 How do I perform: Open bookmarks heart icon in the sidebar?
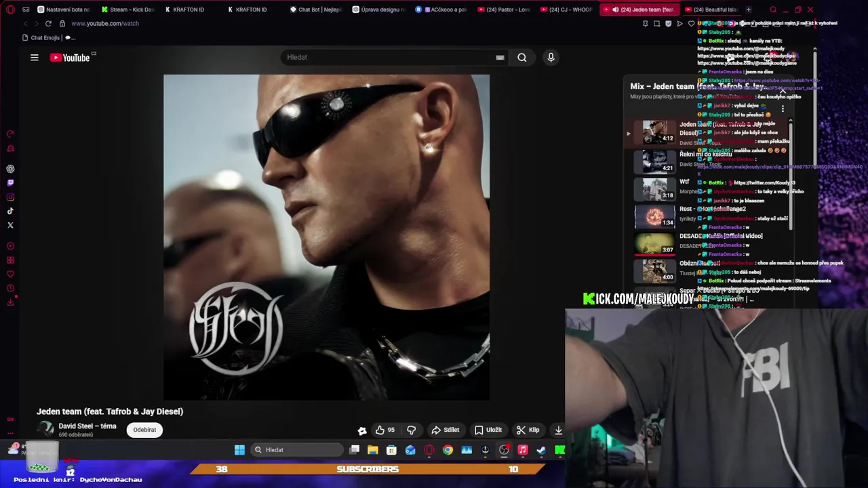pyautogui.click(x=10, y=274)
